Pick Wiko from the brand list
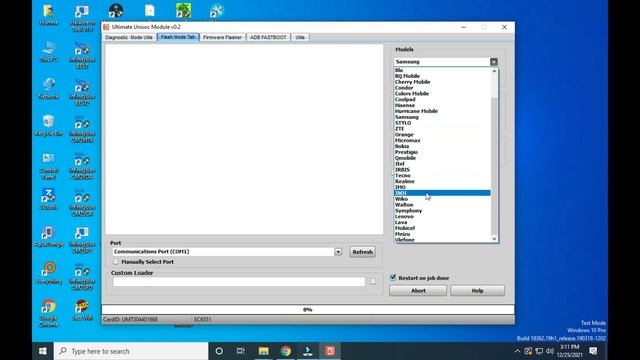 pyautogui.click(x=442, y=199)
